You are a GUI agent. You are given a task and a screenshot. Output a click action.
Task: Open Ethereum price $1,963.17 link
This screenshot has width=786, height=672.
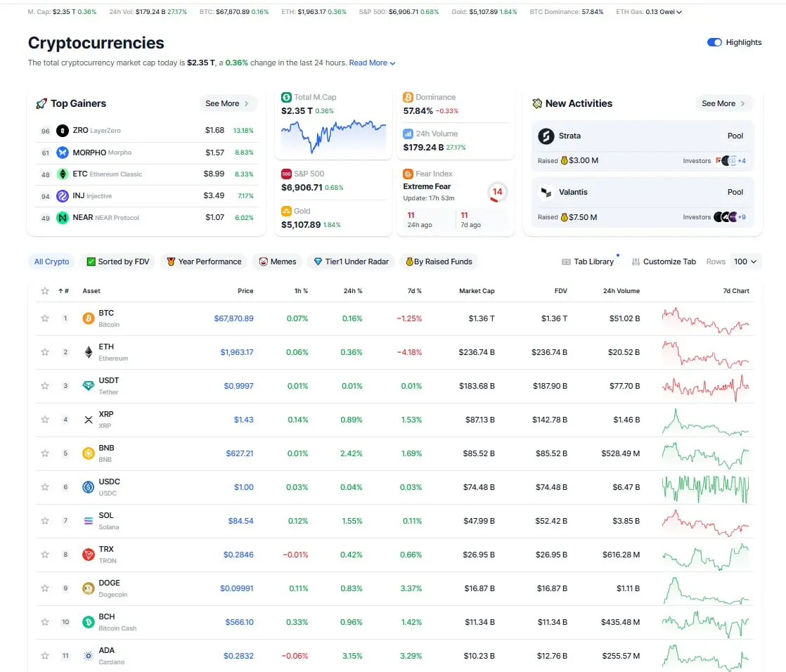point(237,351)
